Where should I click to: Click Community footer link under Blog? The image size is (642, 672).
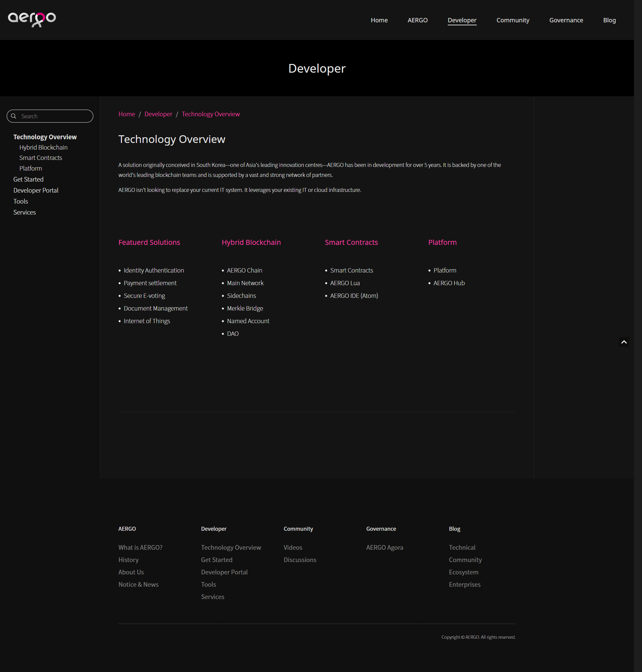[465, 560]
